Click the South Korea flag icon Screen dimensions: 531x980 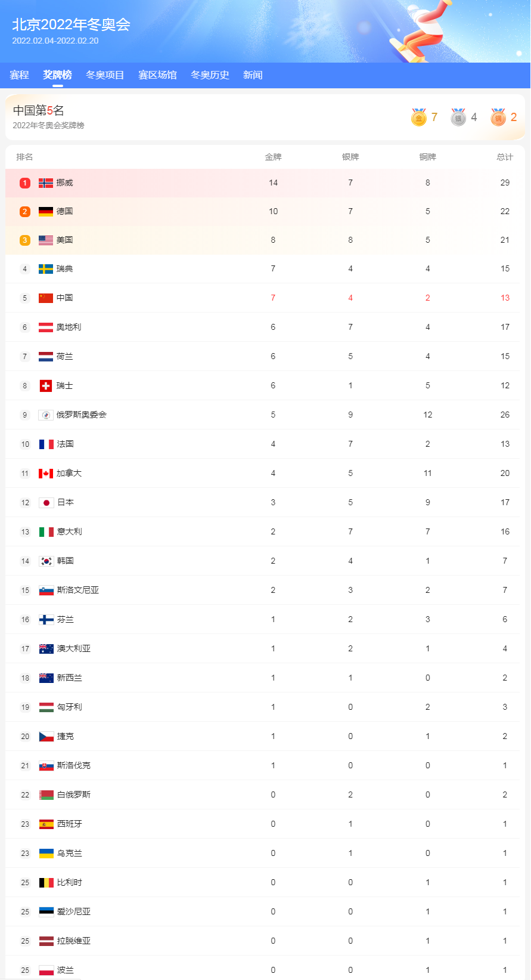click(x=46, y=561)
